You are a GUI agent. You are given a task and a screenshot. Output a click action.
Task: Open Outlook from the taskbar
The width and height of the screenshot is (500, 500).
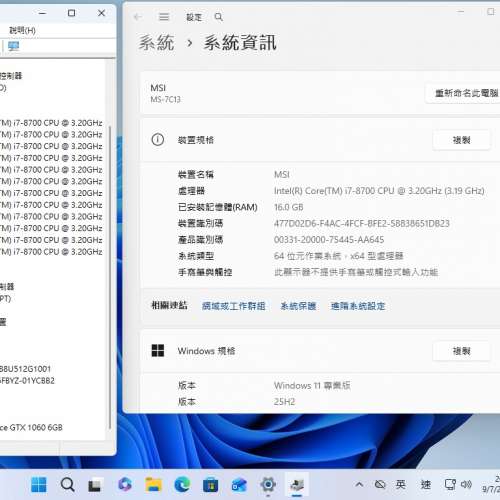coord(239,485)
